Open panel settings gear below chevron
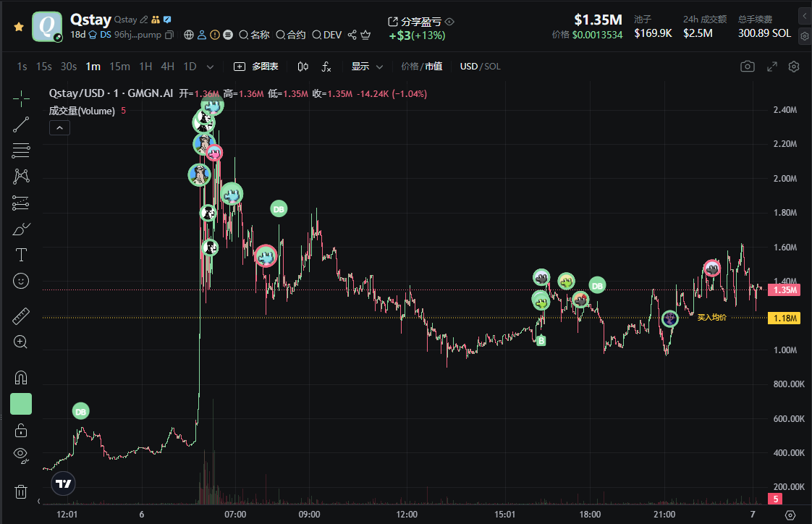The image size is (812, 524). 804,36
